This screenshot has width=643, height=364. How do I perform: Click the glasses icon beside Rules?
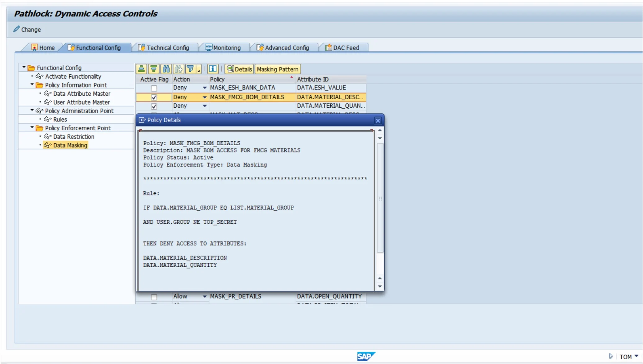coord(48,119)
